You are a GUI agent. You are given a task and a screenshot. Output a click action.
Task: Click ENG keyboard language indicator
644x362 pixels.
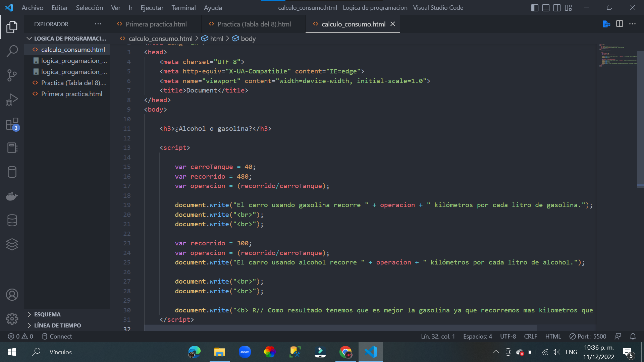tap(571, 352)
